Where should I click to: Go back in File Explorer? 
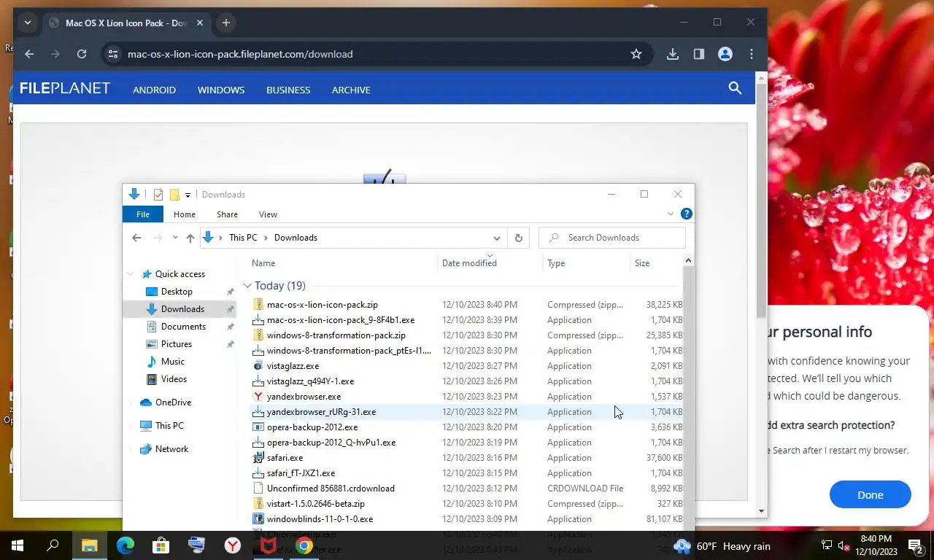[136, 238]
